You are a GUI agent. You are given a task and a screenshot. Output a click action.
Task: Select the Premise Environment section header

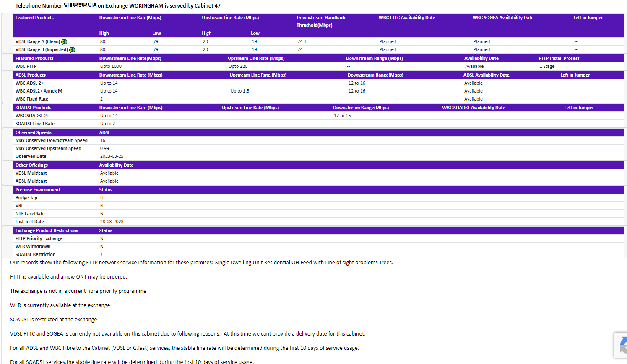coord(38,190)
